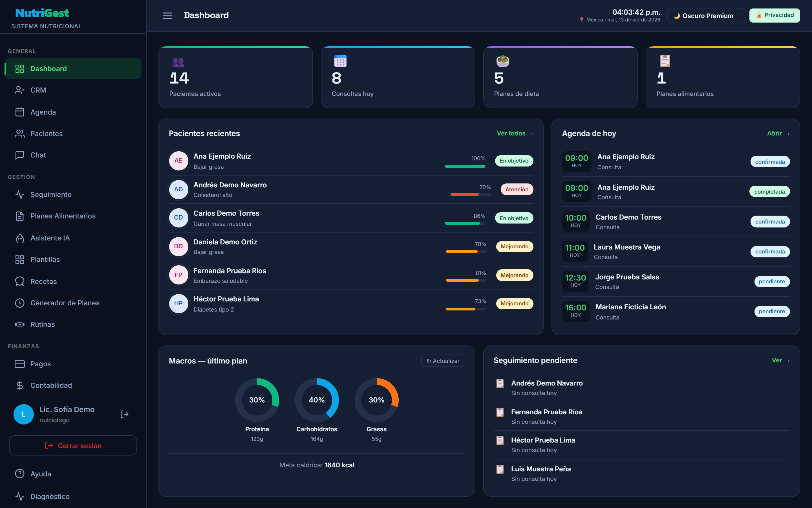Click the Grasas 30% donut chart
Viewport: 812px width, 508px height.
pos(376,400)
